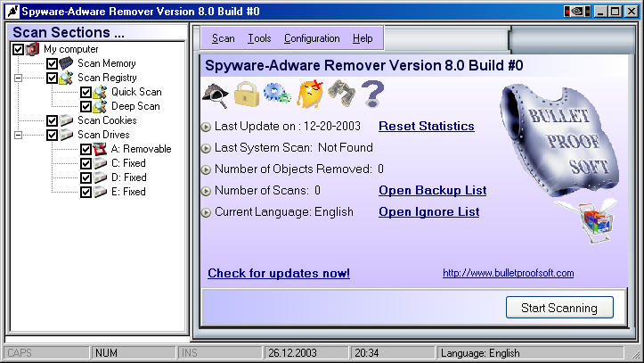
Task: Click the D: Fixed drive icon
Action: coord(100,177)
